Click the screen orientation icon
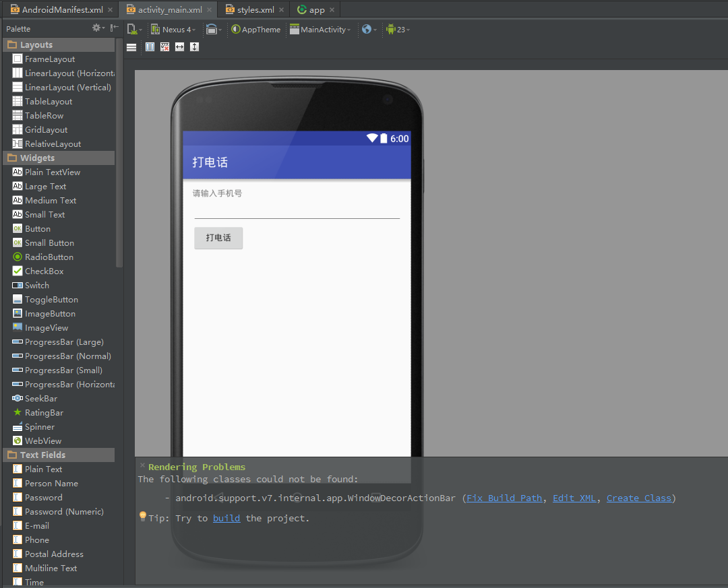 (x=213, y=30)
